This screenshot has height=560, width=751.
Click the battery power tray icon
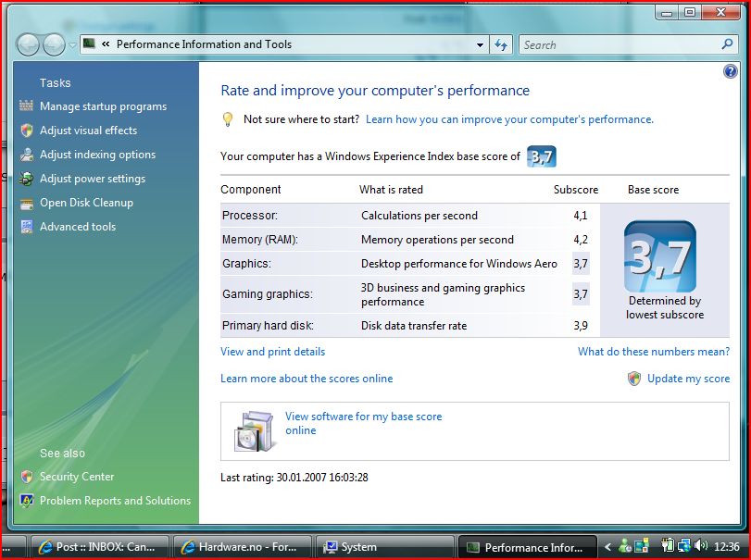coord(667,545)
